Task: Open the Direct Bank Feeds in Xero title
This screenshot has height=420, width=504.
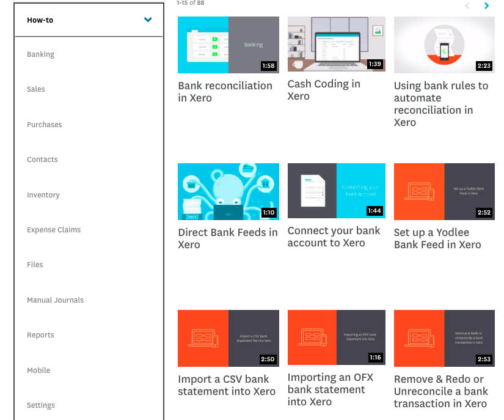Action: click(x=228, y=238)
